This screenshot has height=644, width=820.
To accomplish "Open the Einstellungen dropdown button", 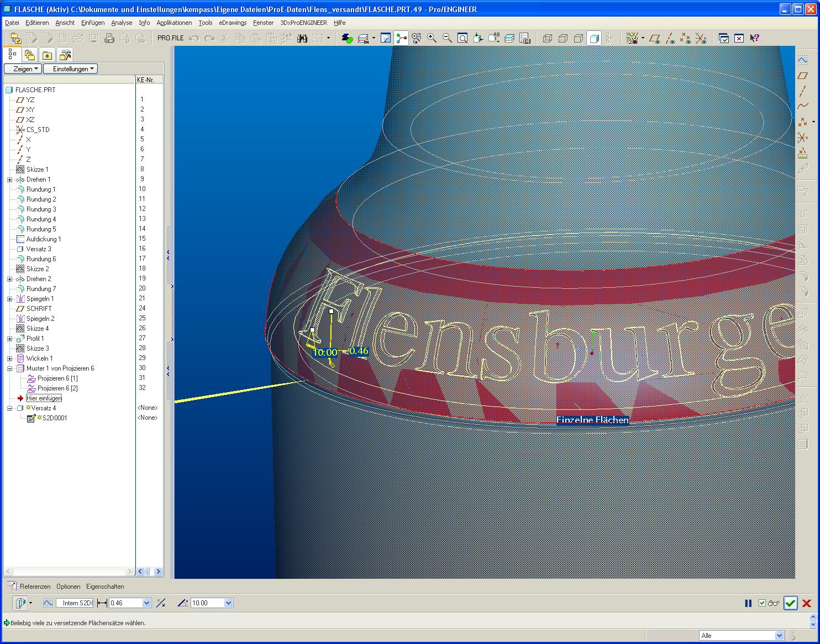I will coord(71,69).
